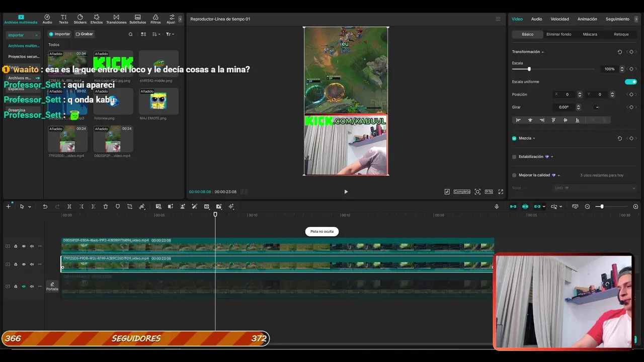644x362 pixels.
Task: Open fullscreen preview icon in player
Action: (501, 192)
